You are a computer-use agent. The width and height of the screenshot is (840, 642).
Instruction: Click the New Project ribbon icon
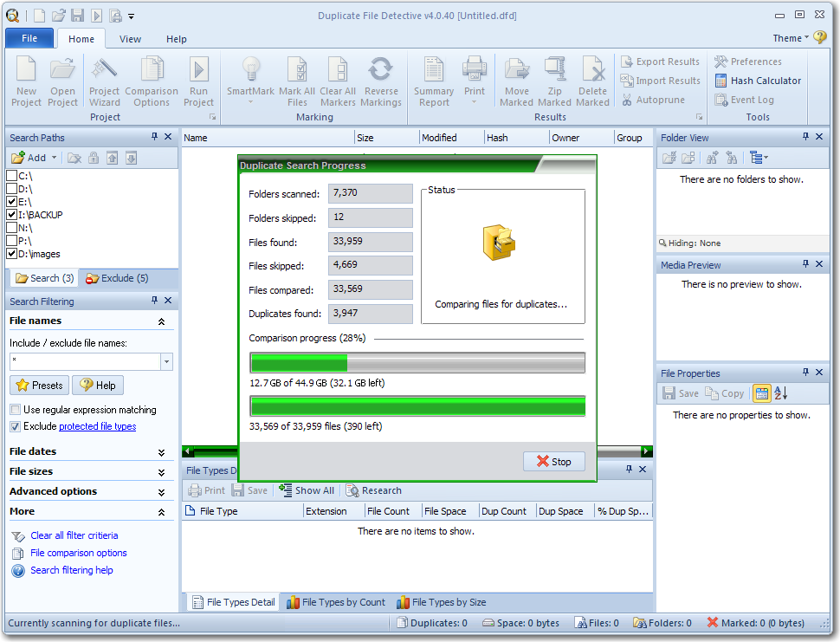pos(26,81)
